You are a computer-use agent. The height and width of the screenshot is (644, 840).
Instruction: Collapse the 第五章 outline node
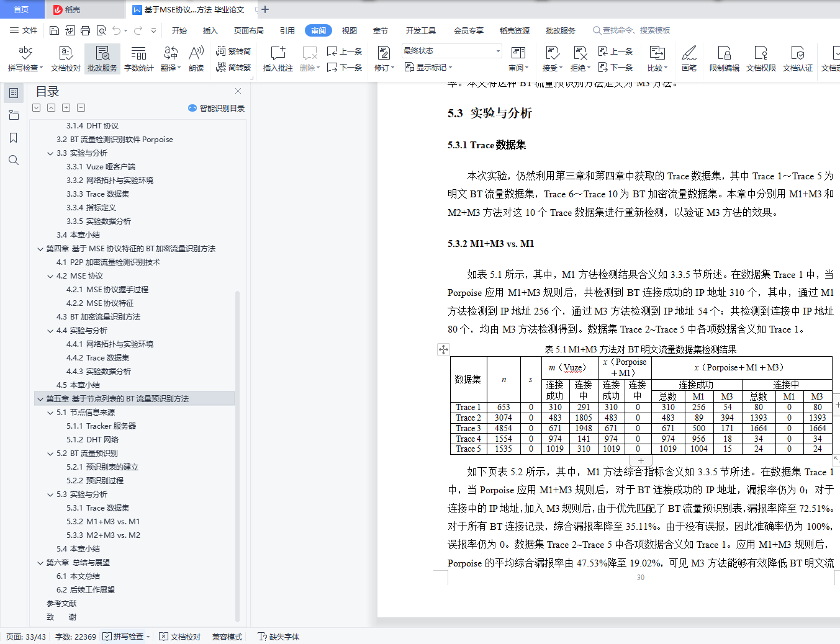(x=40, y=399)
